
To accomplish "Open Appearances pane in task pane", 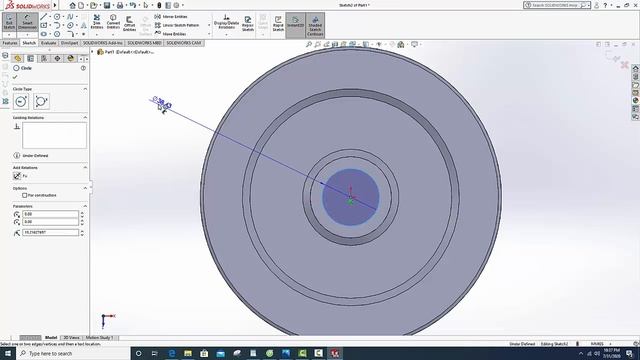I will tap(636, 100).
